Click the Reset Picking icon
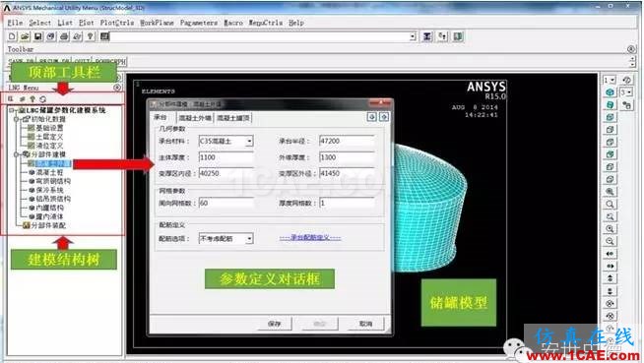 (442, 36)
